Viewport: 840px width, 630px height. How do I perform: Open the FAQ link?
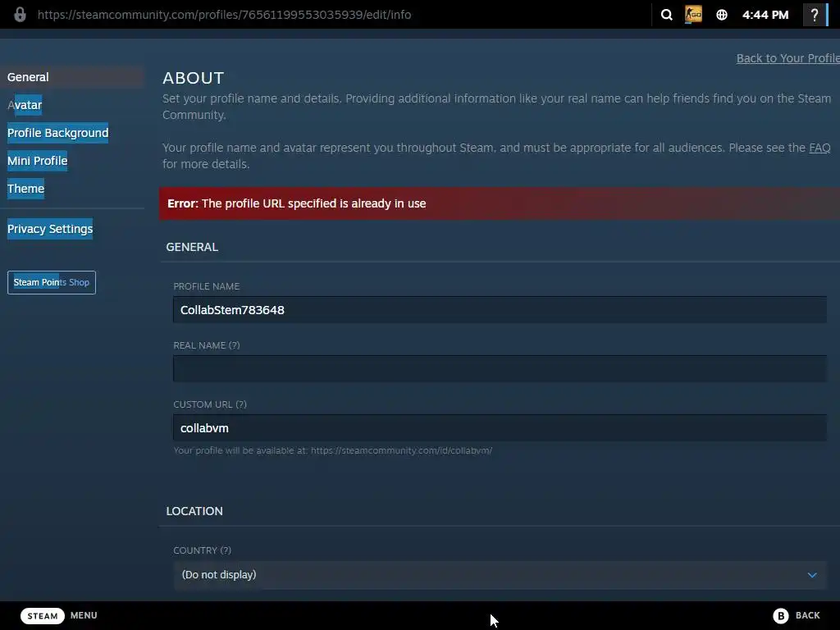point(819,148)
